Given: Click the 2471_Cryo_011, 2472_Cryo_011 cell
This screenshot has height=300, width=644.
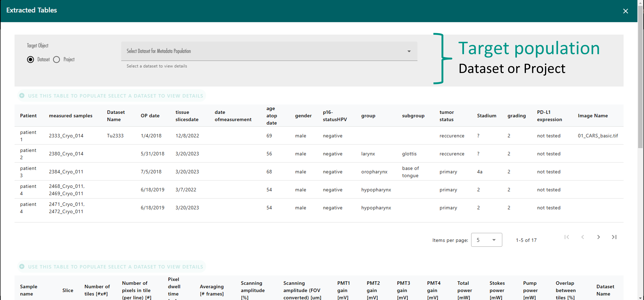Looking at the screenshot, I should click(x=67, y=208).
